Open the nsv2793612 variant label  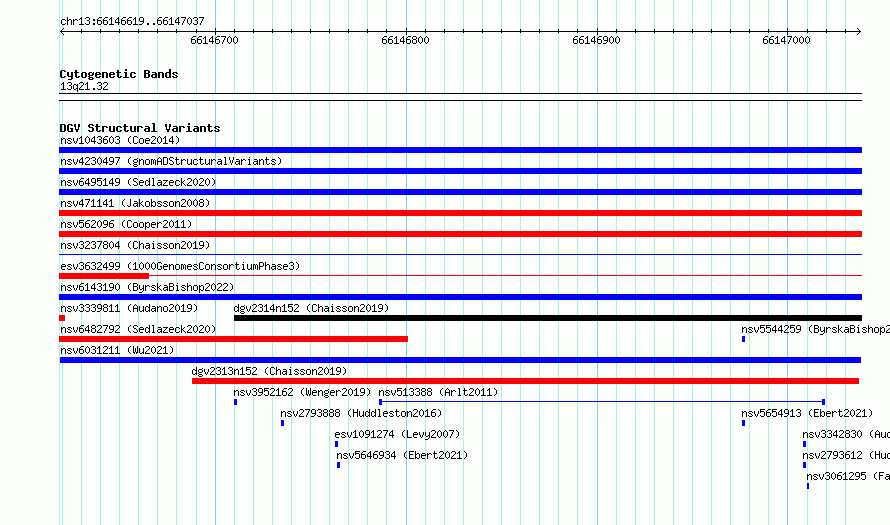click(x=846, y=455)
